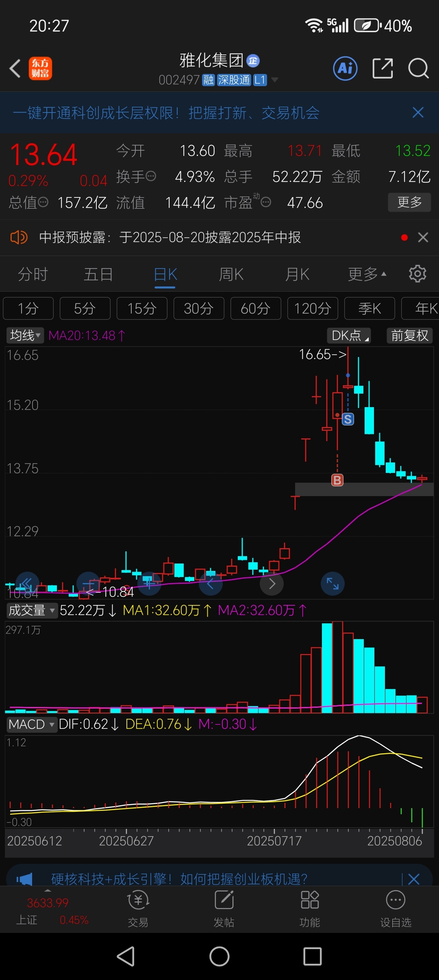Viewport: 439px width, 980px height.
Task: Select 120分 period
Action: tap(313, 308)
